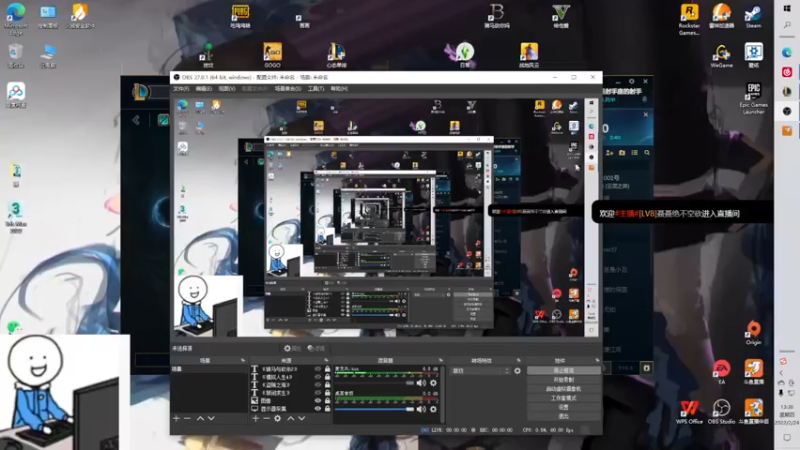Move the scene up with the arrow

click(200, 418)
